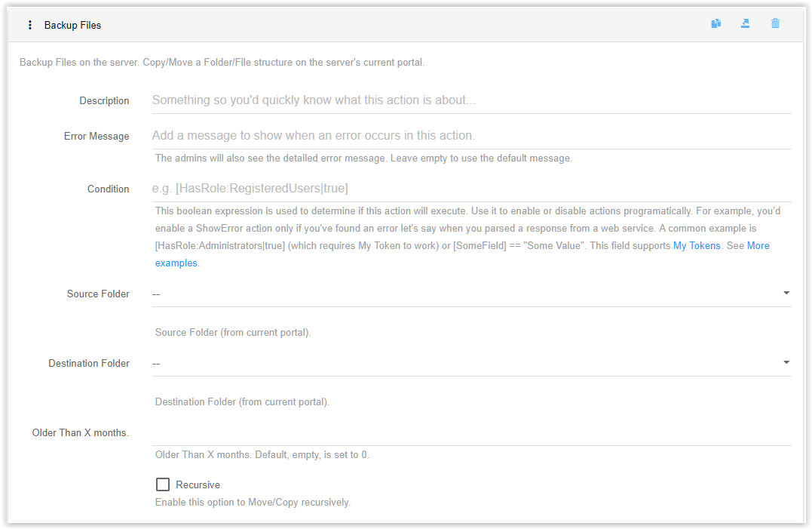The width and height of the screenshot is (812, 529).
Task: Click the export action icon with the arrow
Action: [745, 23]
